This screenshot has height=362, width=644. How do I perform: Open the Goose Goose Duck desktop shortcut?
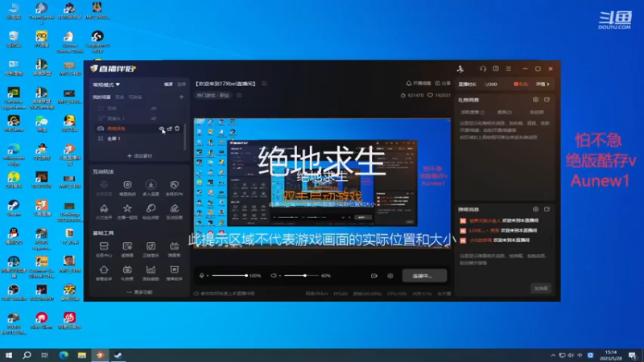[x=69, y=42]
